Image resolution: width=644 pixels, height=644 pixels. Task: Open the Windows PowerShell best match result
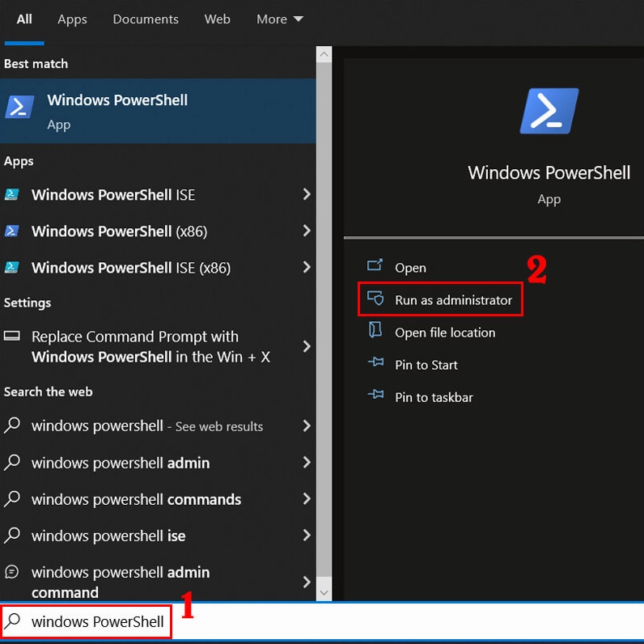(158, 111)
